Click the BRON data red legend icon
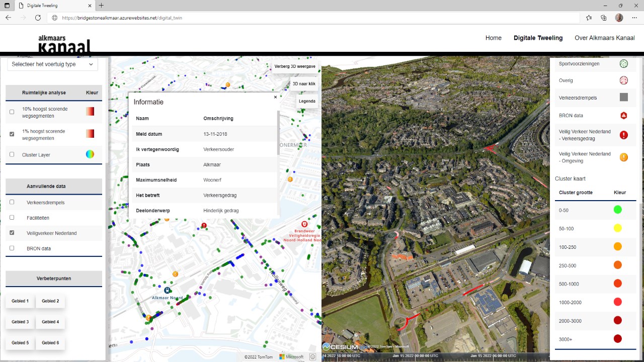This screenshot has height=362, width=644. coord(623,116)
